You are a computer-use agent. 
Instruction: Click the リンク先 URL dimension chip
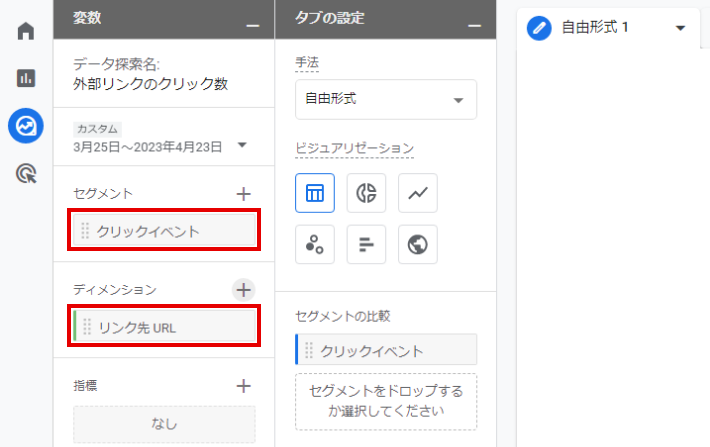pos(165,327)
